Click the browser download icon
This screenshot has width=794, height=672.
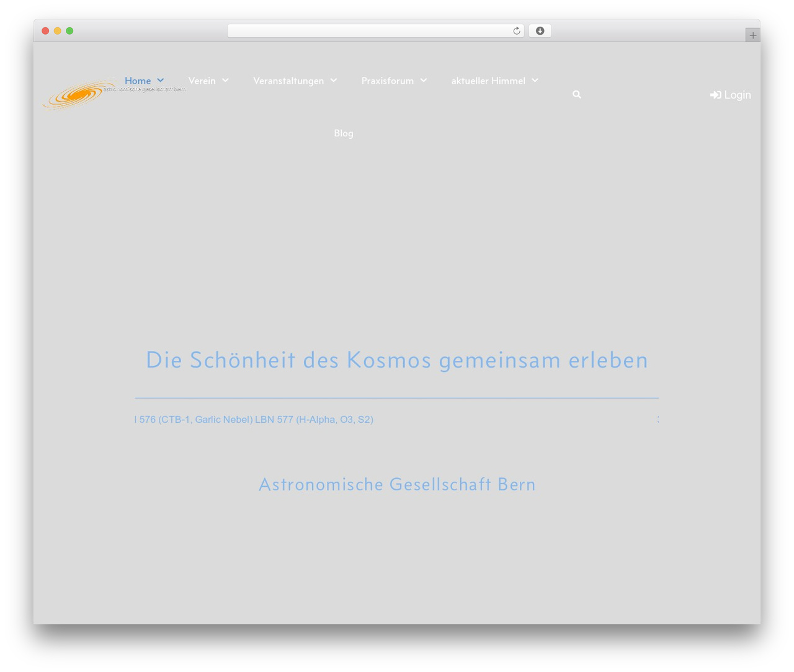coord(540,31)
